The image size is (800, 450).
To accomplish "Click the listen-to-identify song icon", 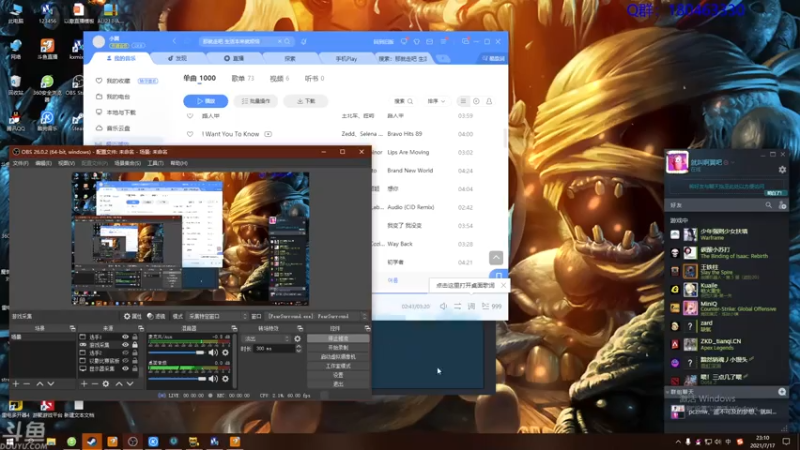I will [304, 41].
